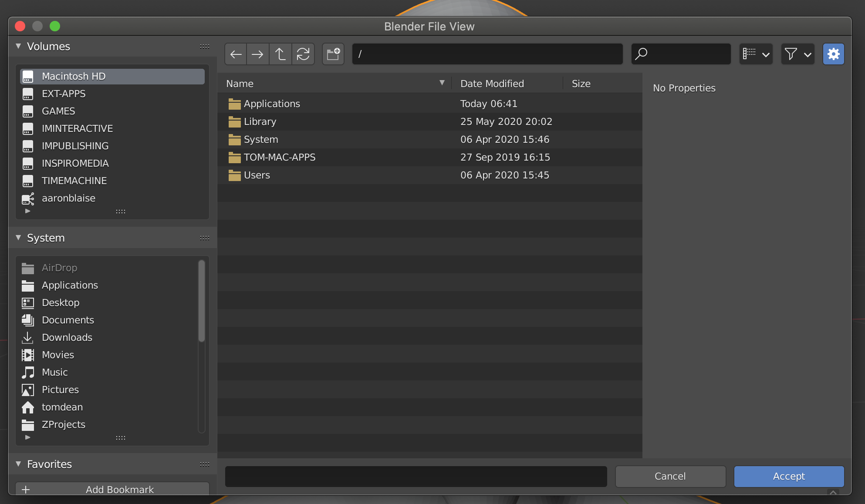This screenshot has width=865, height=504.
Task: Open the filter settings dropdown
Action: (798, 54)
